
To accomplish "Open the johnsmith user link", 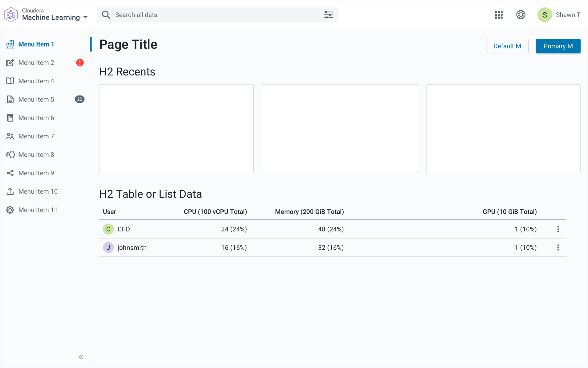I will click(x=132, y=247).
